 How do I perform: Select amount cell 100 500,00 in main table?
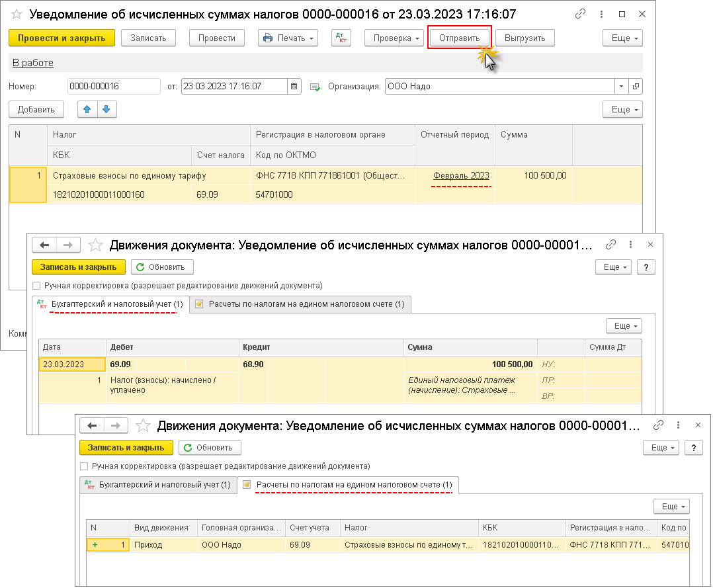533,175
